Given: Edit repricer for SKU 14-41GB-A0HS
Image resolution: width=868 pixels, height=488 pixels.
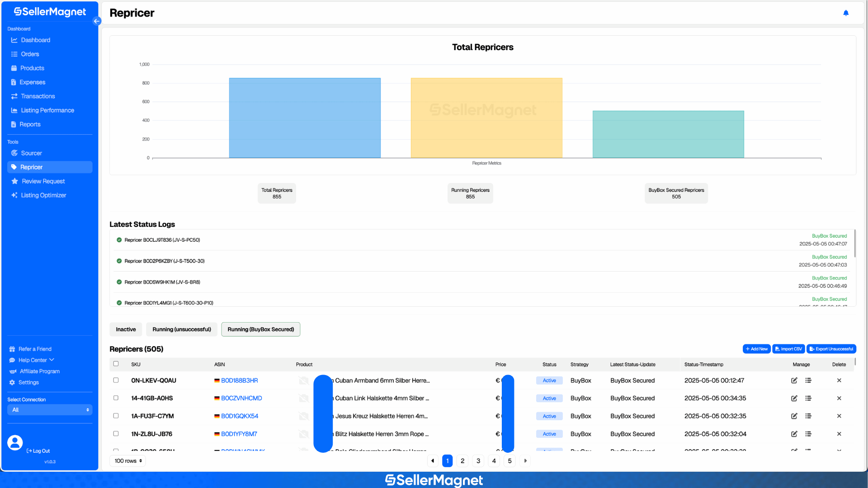Looking at the screenshot, I should [794, 398].
